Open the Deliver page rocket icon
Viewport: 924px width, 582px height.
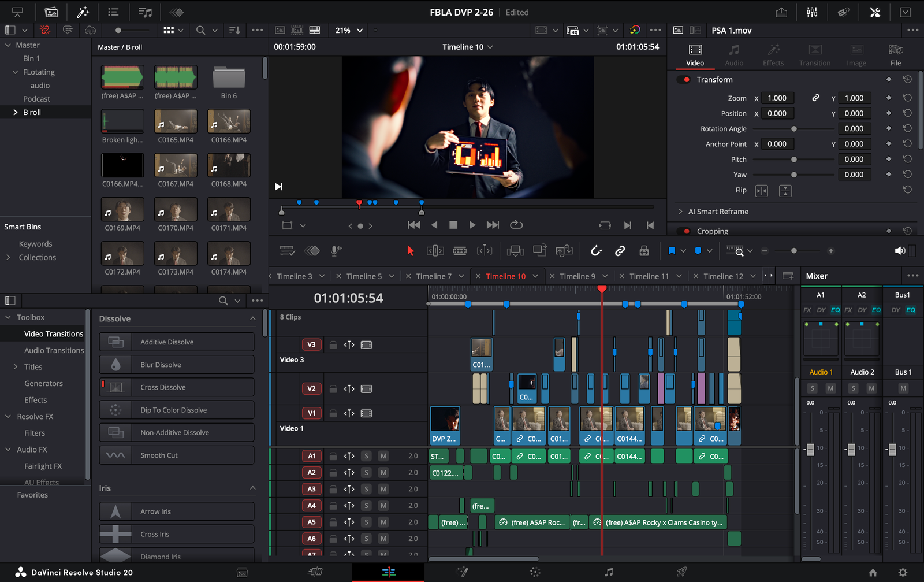click(681, 572)
